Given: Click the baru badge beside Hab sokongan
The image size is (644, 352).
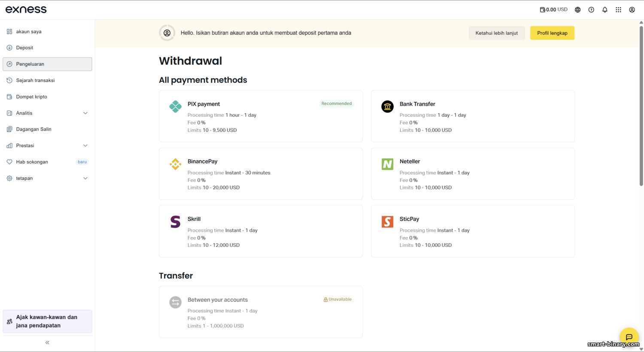Looking at the screenshot, I should tap(82, 162).
